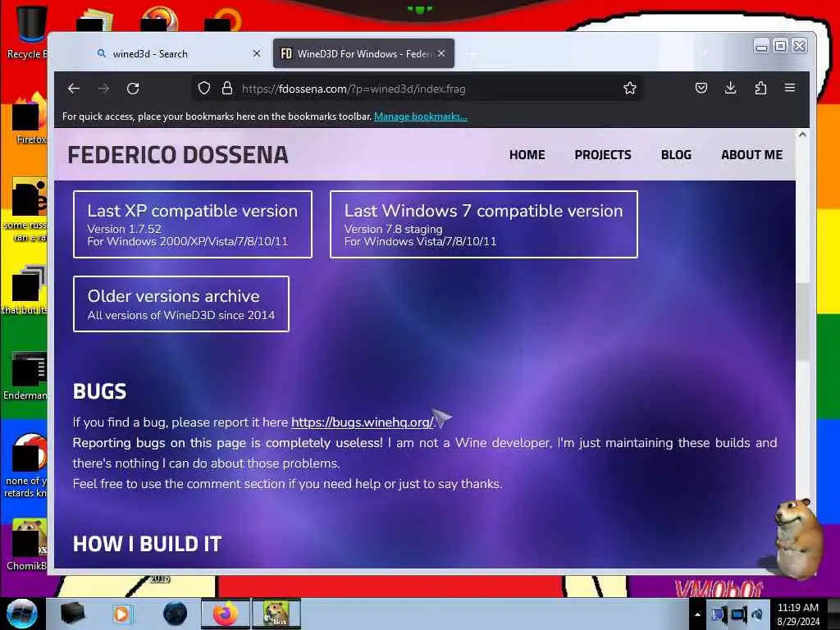The image size is (840, 630).
Task: Open Firefox application hamburger menu
Action: [x=790, y=88]
